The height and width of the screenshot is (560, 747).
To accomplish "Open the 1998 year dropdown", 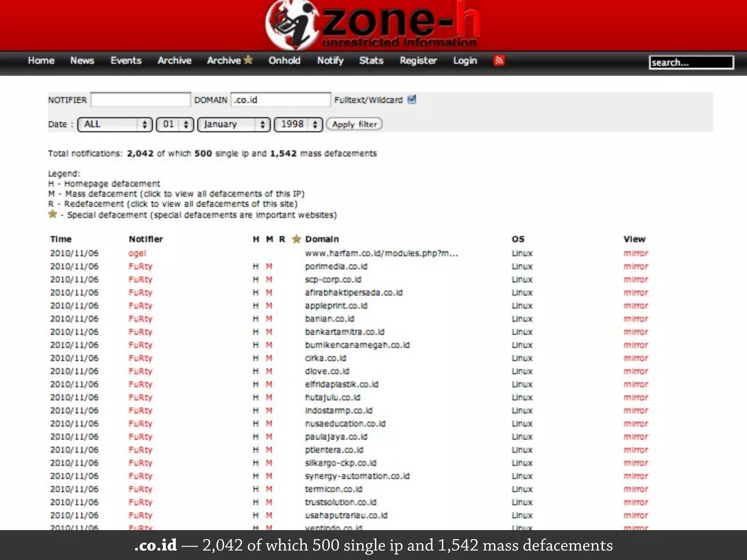I will tap(298, 124).
